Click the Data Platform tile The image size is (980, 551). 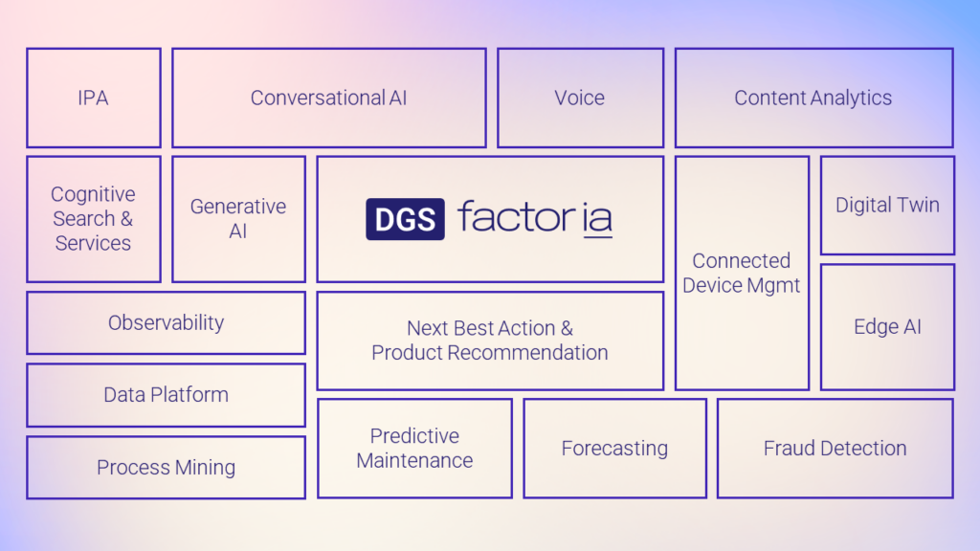pos(167,395)
